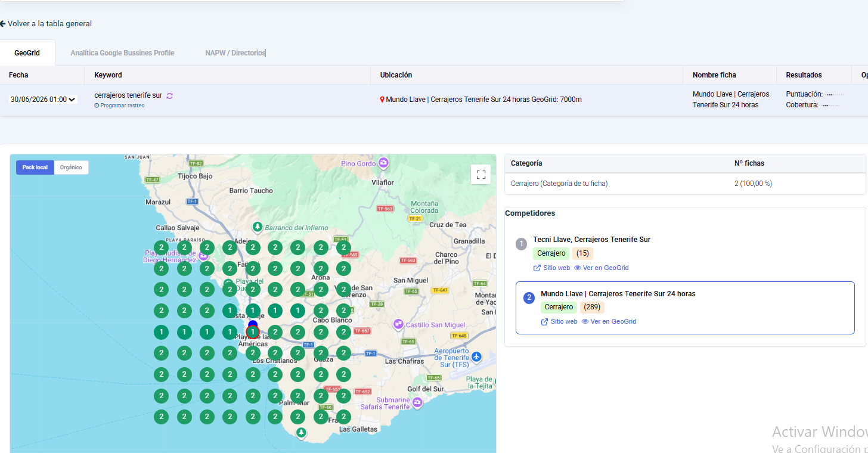Refresh the cerrajeros tenerife sur keyword
The image size is (868, 453).
(169, 95)
